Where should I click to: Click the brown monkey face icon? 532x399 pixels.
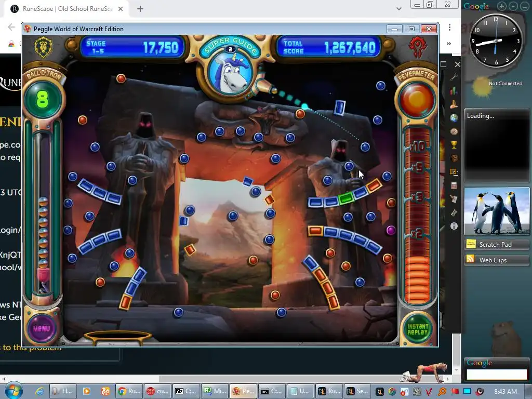pyautogui.click(x=454, y=158)
